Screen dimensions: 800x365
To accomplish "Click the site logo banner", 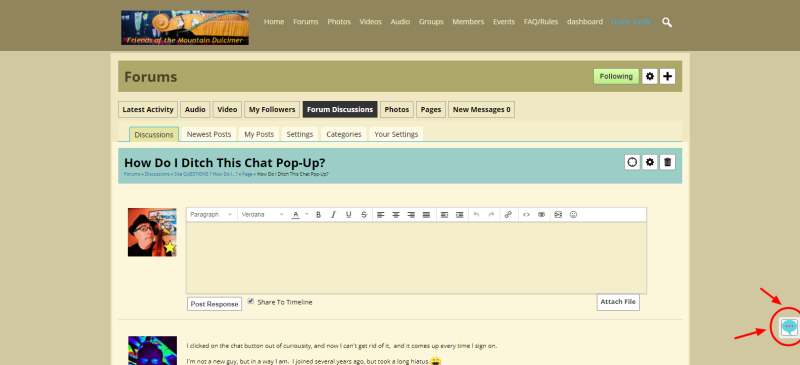I will pyautogui.click(x=185, y=28).
